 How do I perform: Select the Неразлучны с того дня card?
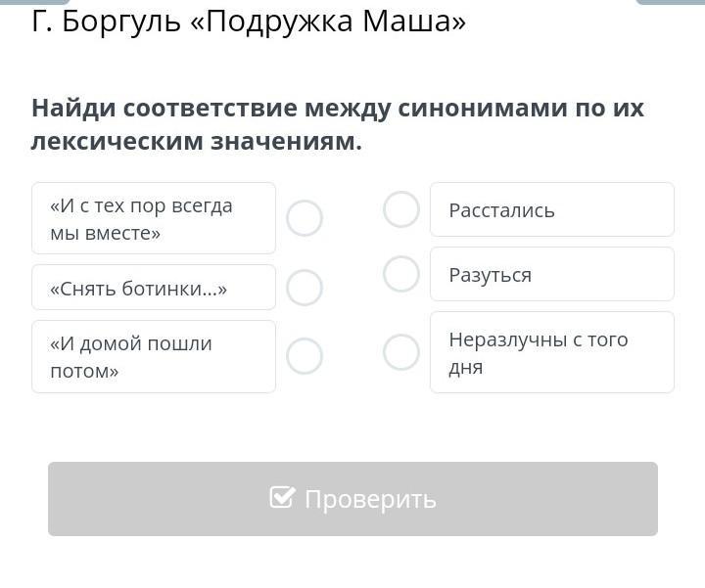[x=551, y=352]
